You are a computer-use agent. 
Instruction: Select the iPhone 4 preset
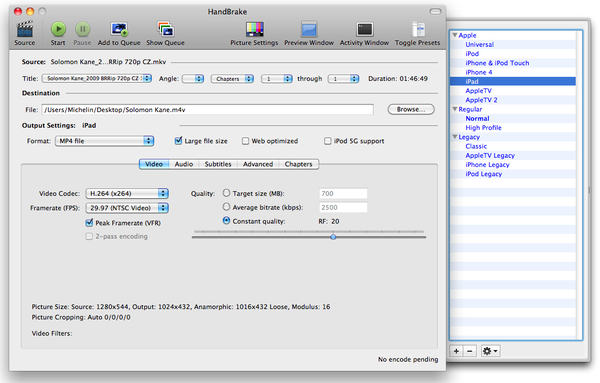479,72
